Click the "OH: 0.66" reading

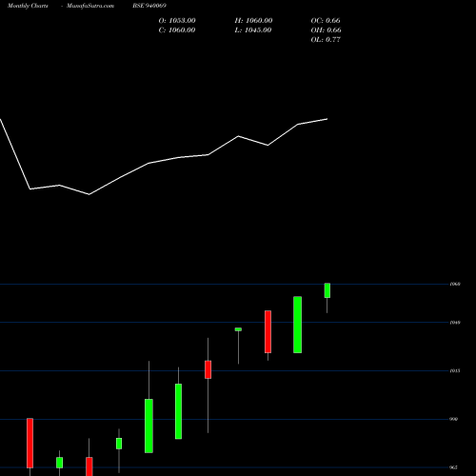[x=327, y=30]
